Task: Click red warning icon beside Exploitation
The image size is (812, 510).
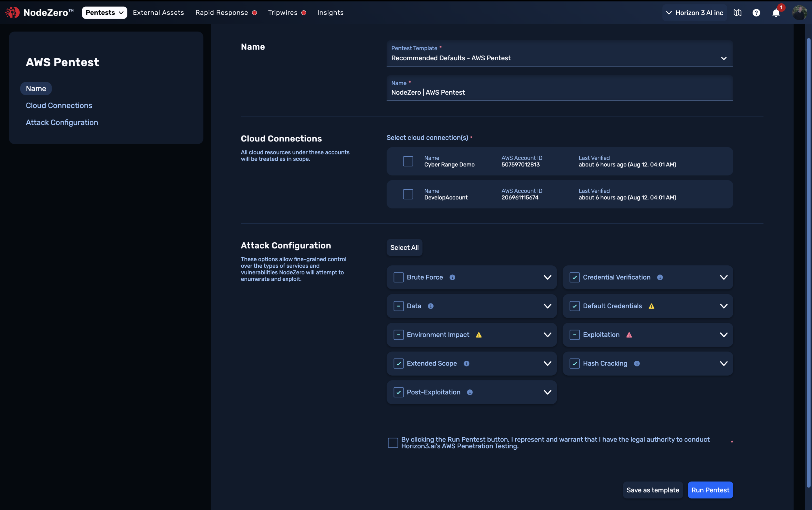Action: (629, 335)
